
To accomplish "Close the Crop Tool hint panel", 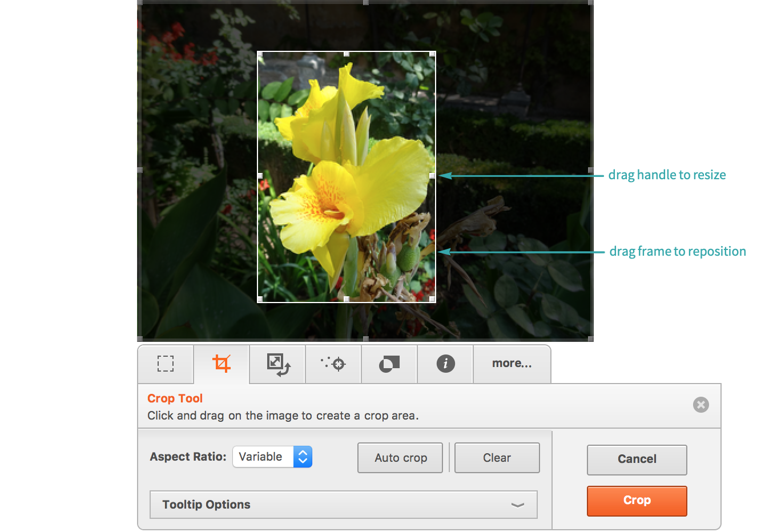I will [x=700, y=405].
